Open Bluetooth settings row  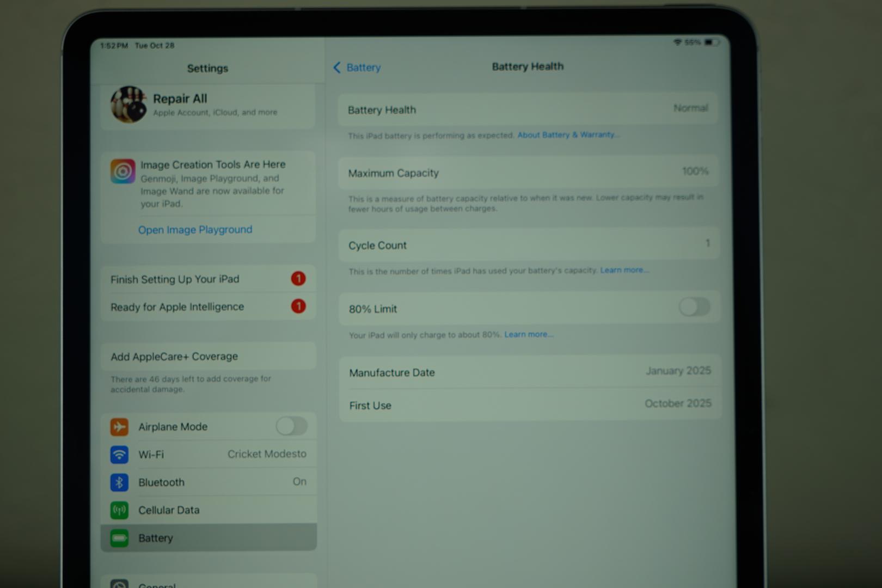209,482
